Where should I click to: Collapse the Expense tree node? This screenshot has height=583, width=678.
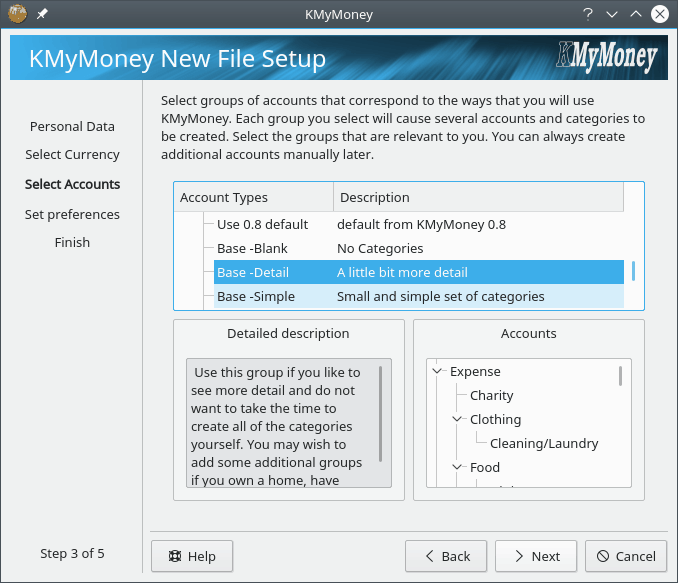coord(437,371)
